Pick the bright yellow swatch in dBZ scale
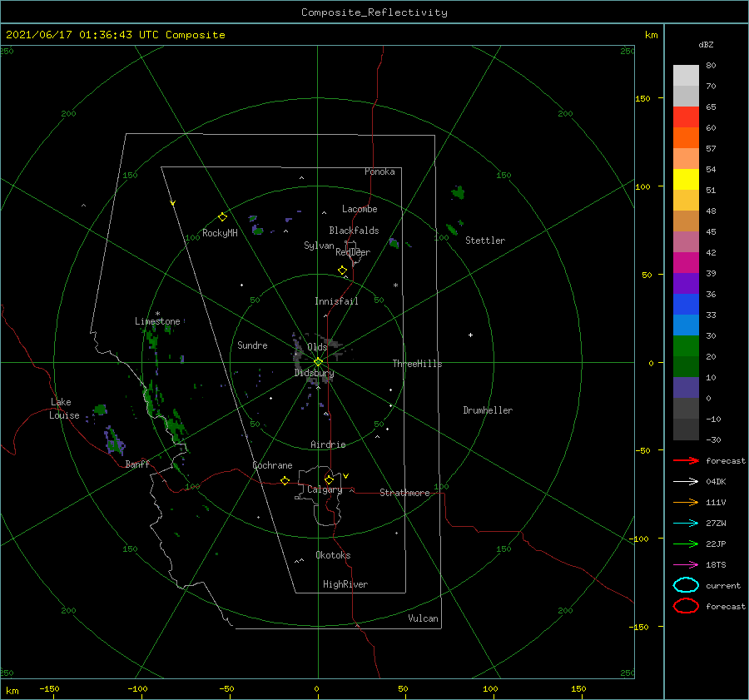This screenshot has height=700, width=749. [686, 180]
